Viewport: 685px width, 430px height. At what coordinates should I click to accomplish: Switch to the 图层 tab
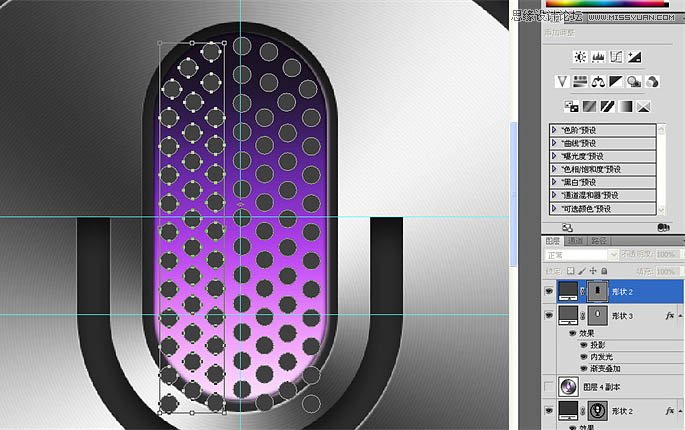[x=553, y=241]
